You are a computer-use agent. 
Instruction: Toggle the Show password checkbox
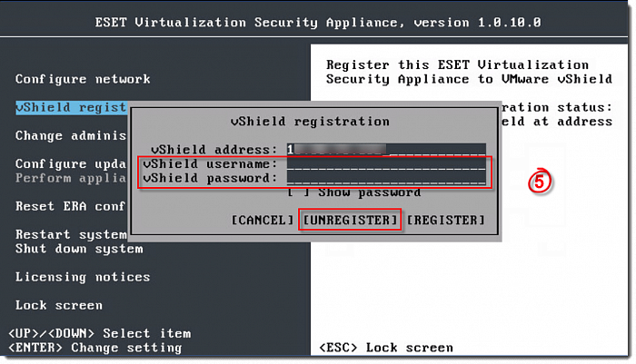[293, 192]
